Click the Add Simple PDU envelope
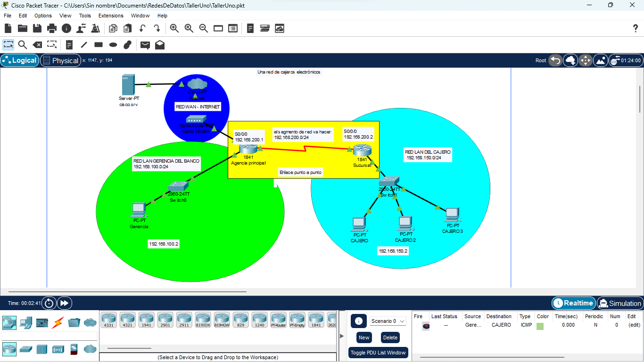This screenshot has width=644, height=362. [145, 45]
